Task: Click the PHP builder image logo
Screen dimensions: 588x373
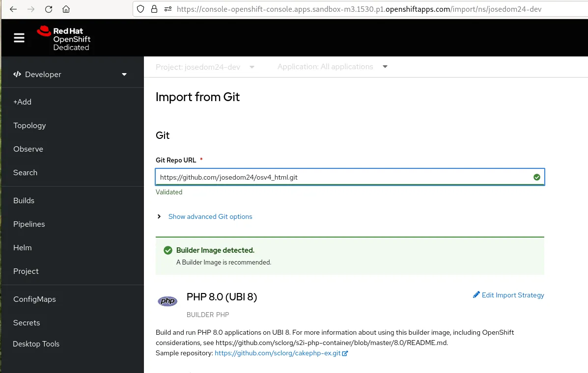Action: pos(168,301)
